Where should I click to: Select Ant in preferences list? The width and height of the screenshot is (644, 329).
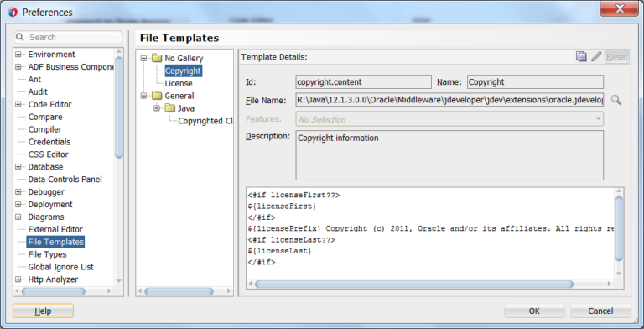point(34,80)
